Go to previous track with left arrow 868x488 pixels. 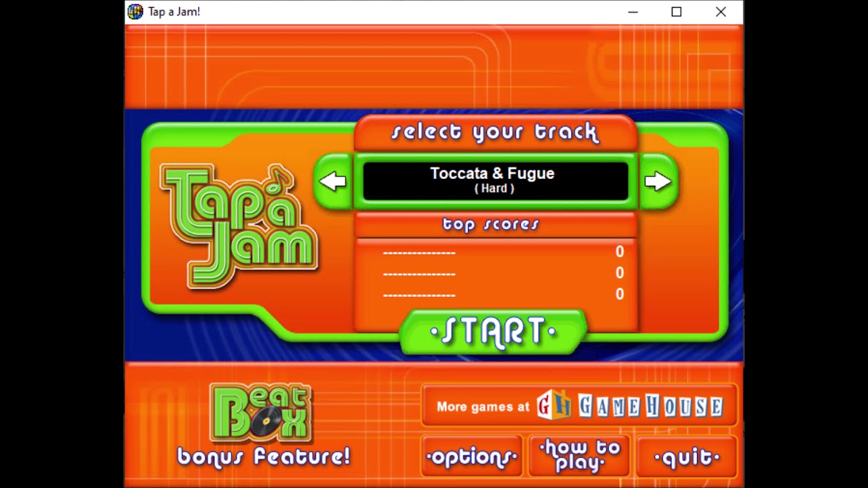click(333, 182)
